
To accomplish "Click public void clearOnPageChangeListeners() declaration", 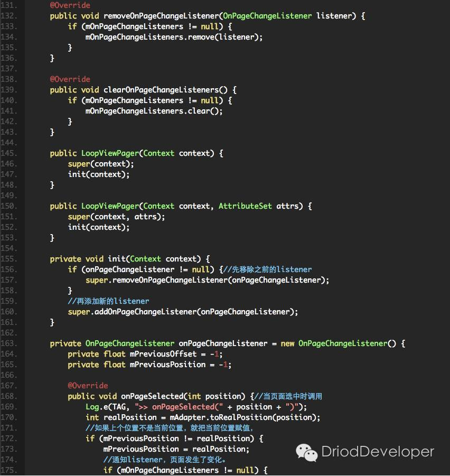I will pyautogui.click(x=143, y=90).
